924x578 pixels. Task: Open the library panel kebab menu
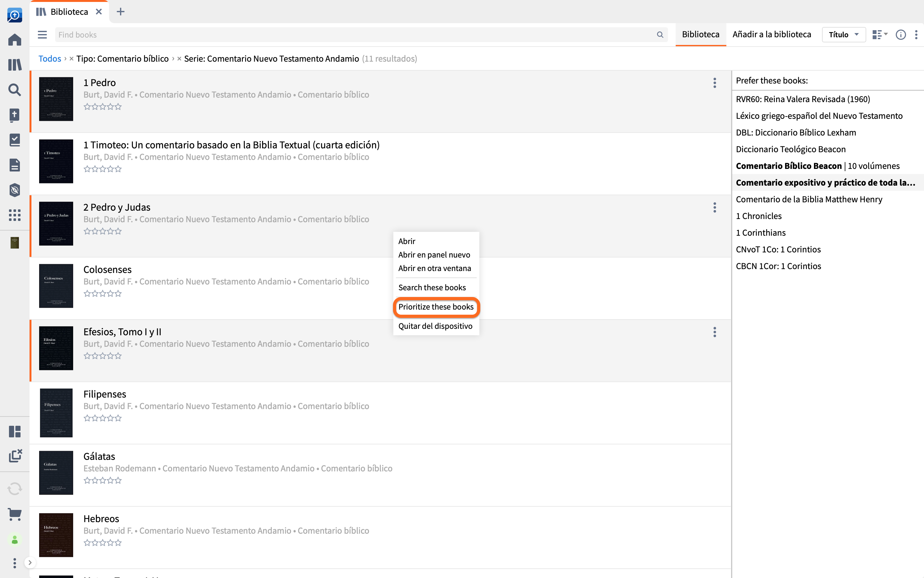[x=916, y=35]
